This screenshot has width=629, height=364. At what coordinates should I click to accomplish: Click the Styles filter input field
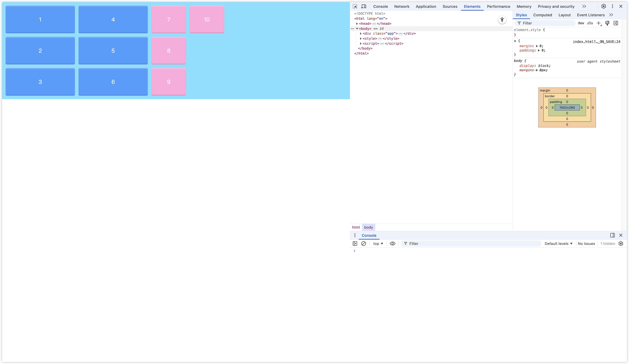pos(547,23)
